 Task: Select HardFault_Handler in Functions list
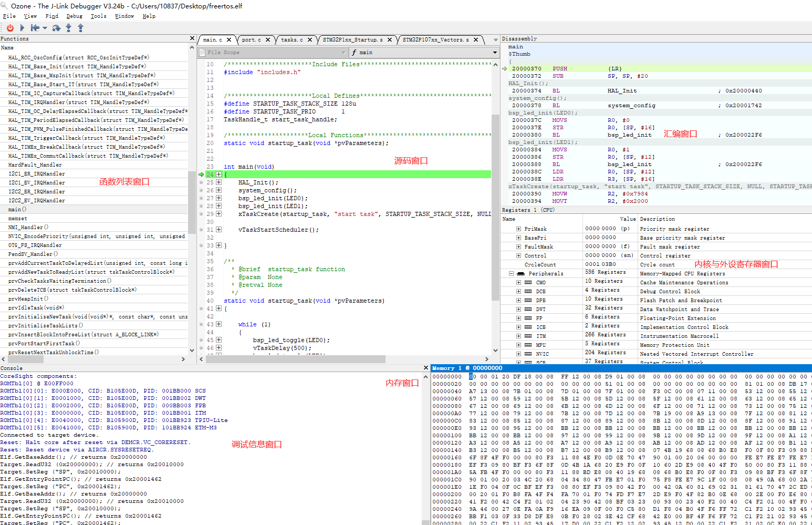pos(35,165)
